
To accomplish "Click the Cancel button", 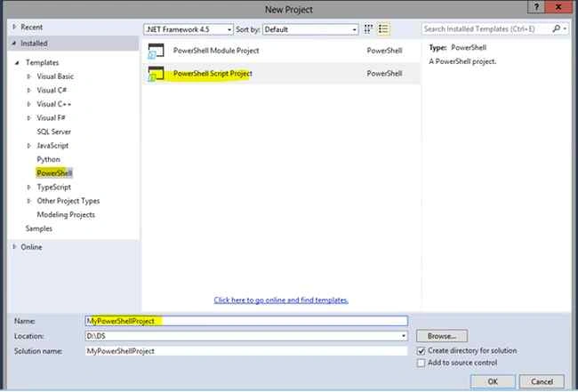I will click(x=542, y=381).
